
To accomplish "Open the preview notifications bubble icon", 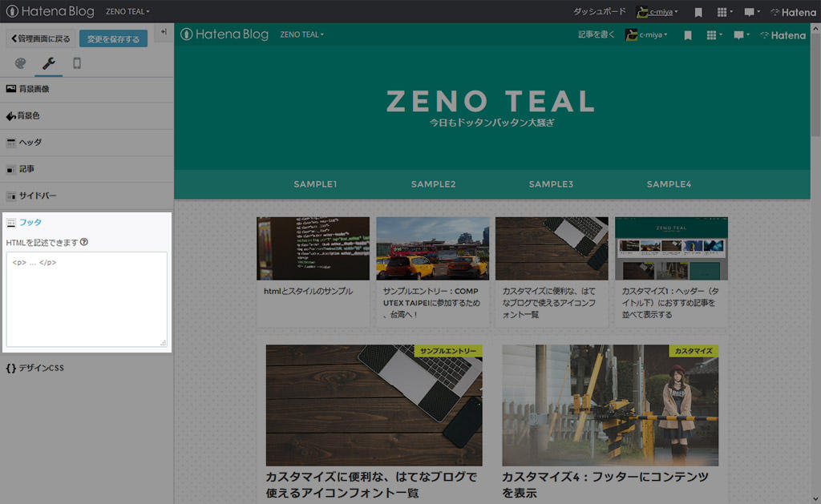I will pos(742,35).
